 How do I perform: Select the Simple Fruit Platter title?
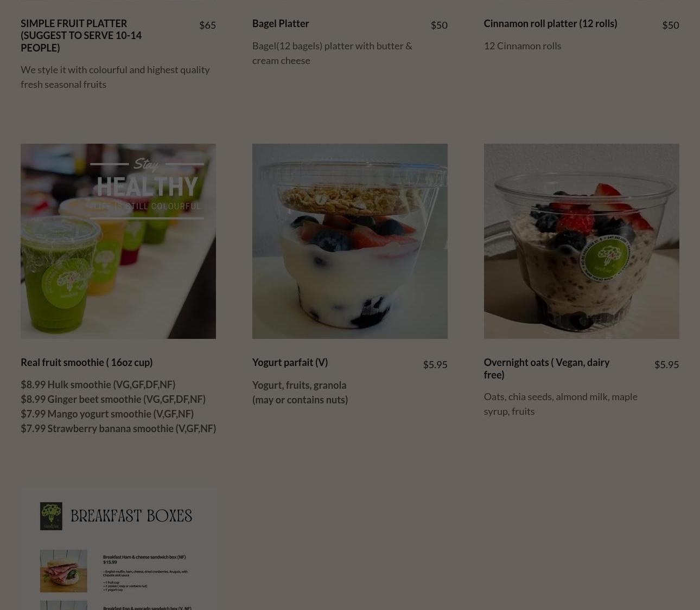click(81, 35)
